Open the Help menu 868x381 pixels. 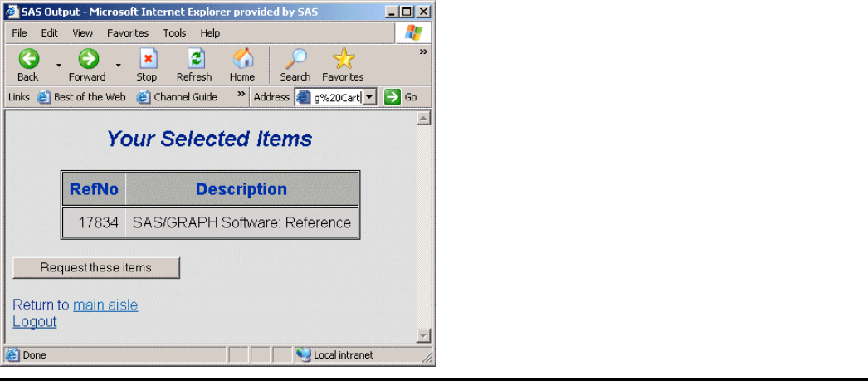210,33
